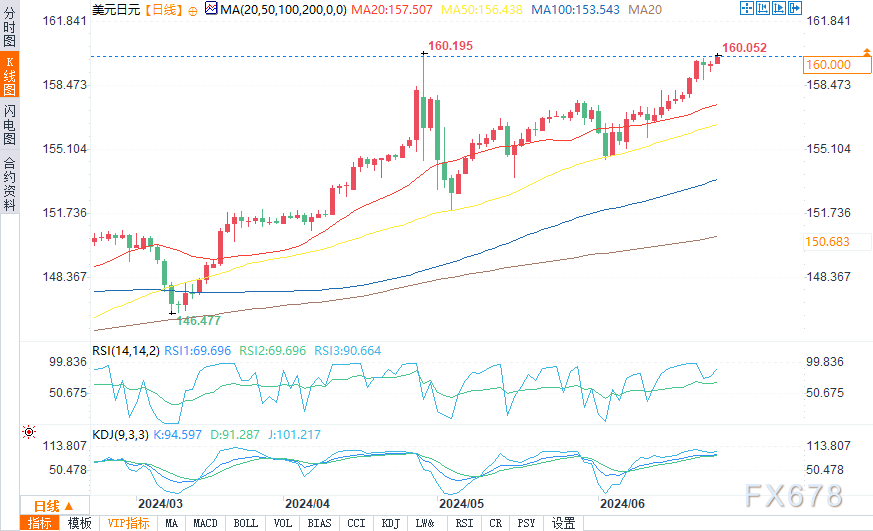
Task: Open the 设置 settings button
Action: coord(563,523)
